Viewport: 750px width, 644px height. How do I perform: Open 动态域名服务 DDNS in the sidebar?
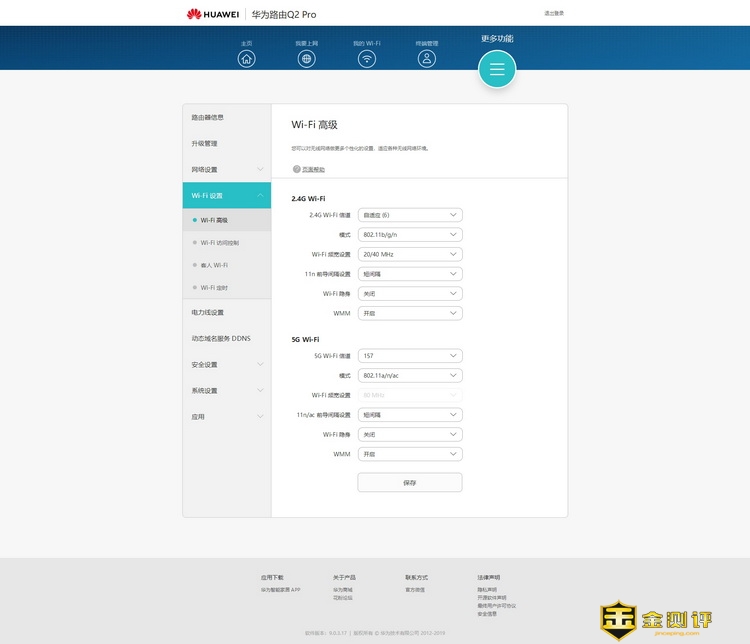(221, 339)
